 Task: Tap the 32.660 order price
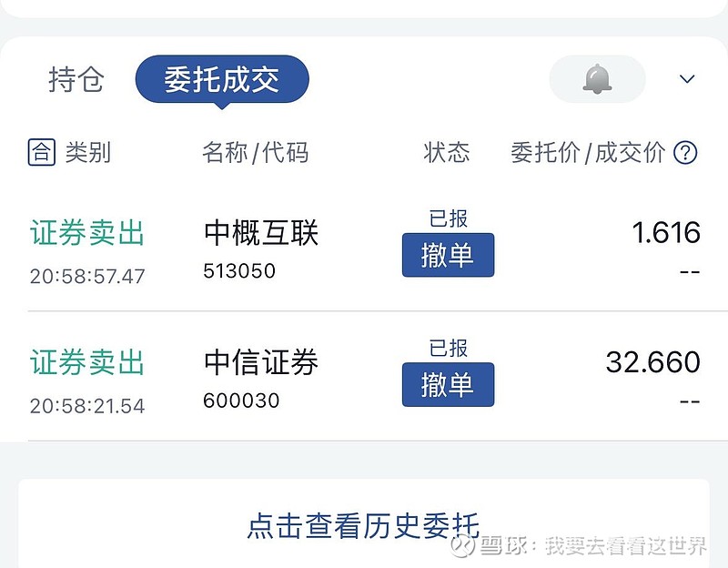[x=652, y=362]
